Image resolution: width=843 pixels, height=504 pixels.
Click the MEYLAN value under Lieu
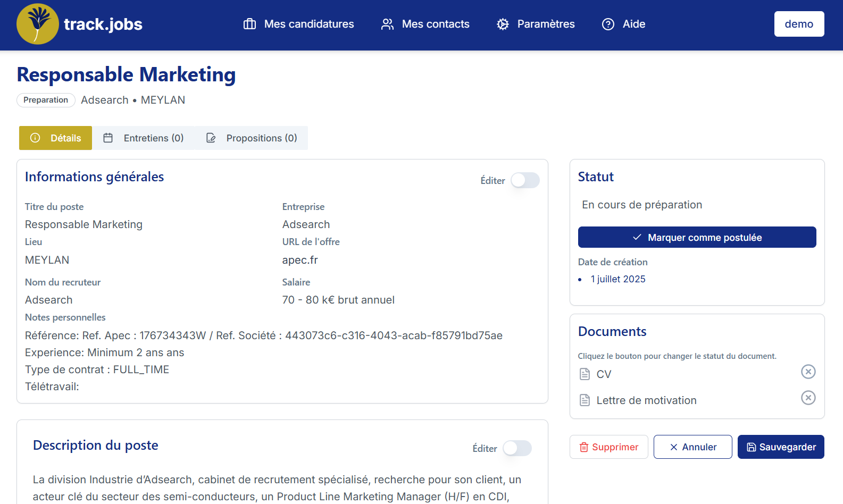(47, 260)
